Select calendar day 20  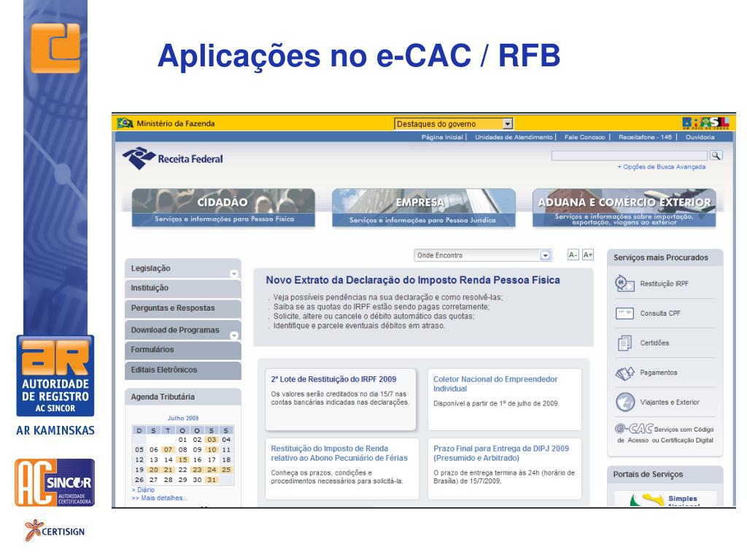coord(153,470)
